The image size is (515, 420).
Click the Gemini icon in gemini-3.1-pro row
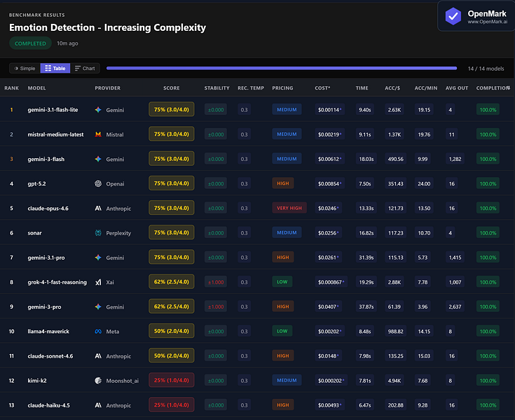tap(98, 258)
